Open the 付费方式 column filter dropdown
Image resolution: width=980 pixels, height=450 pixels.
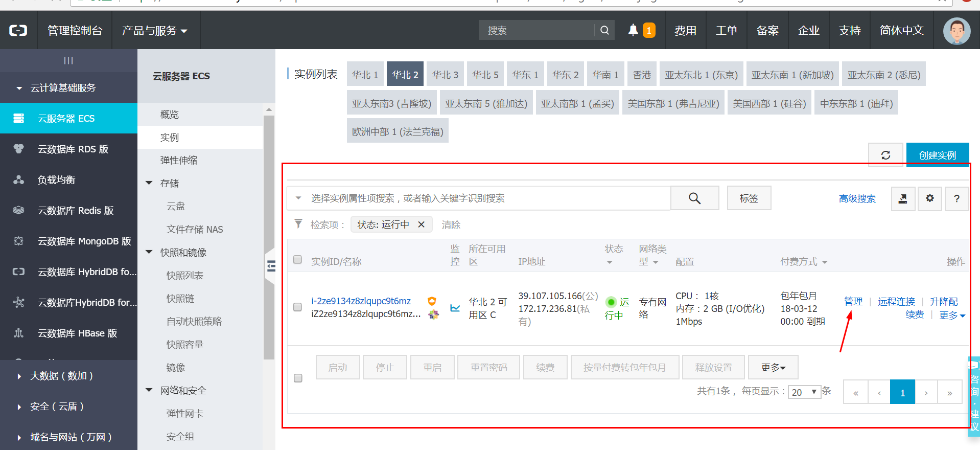825,262
